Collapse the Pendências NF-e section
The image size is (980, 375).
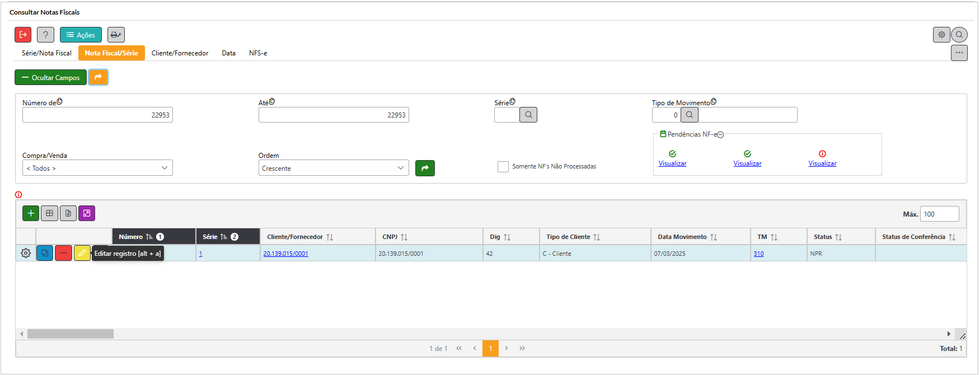[720, 135]
